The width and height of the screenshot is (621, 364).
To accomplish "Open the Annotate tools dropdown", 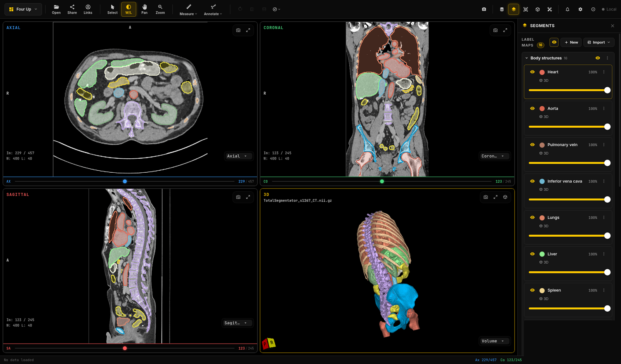I will pyautogui.click(x=213, y=9).
